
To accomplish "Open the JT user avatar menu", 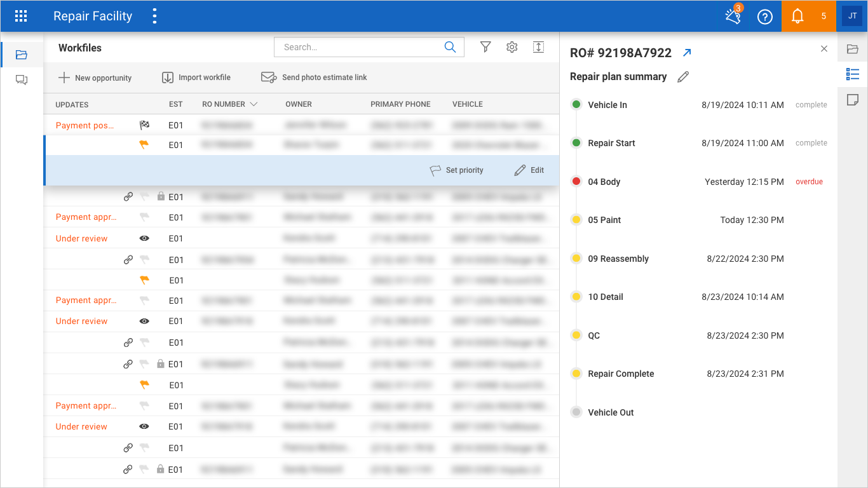I will 852,16.
